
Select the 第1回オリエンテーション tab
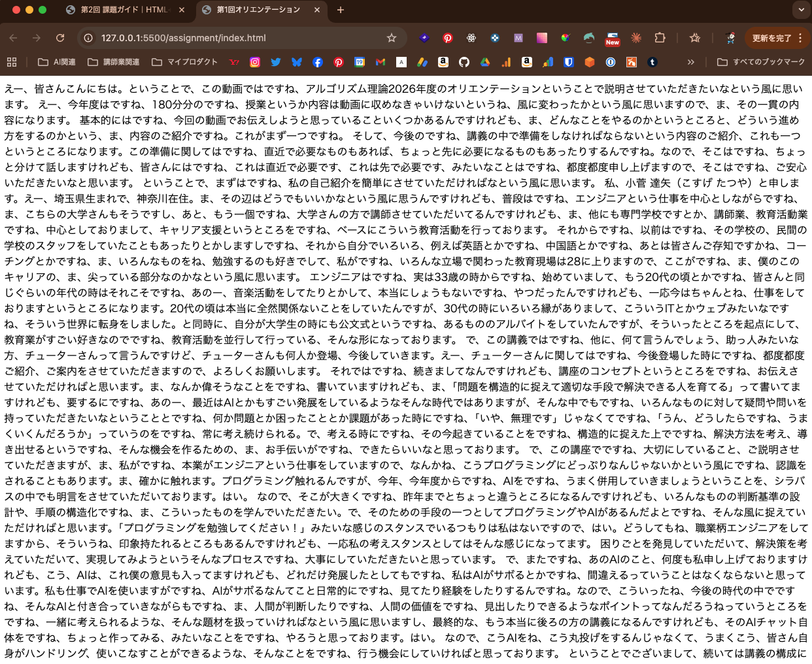(258, 10)
